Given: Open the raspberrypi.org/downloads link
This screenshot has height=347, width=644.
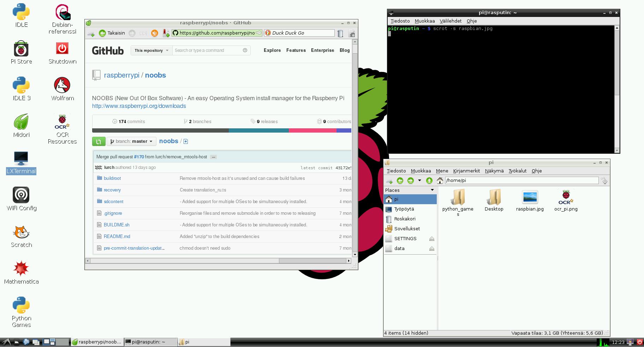Looking at the screenshot, I should point(139,106).
